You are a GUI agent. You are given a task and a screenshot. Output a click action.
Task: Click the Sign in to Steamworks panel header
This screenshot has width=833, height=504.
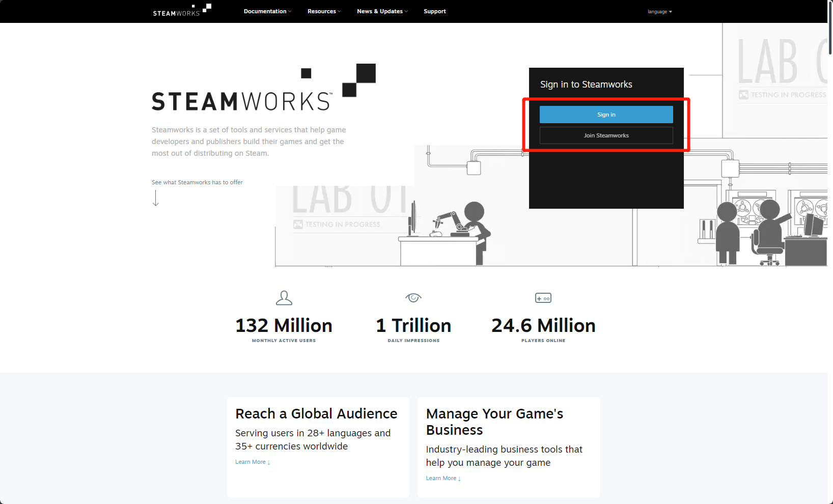586,84
